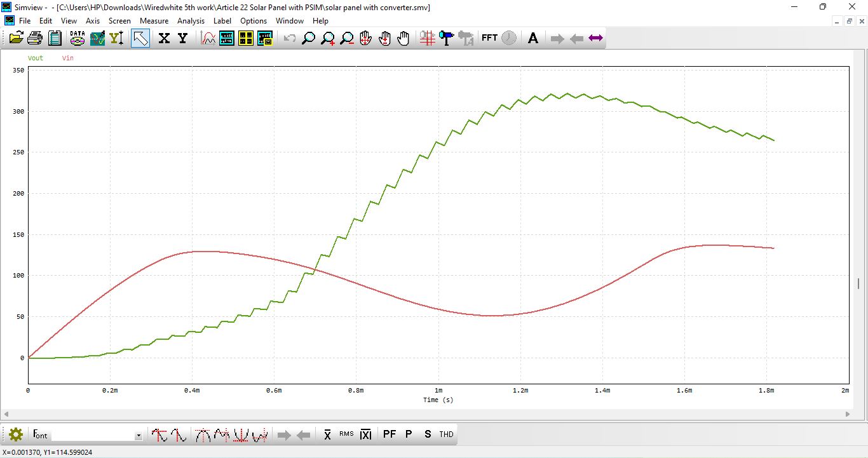Click the X axis settings icon
Image resolution: width=868 pixels, height=458 pixels.
click(x=164, y=38)
